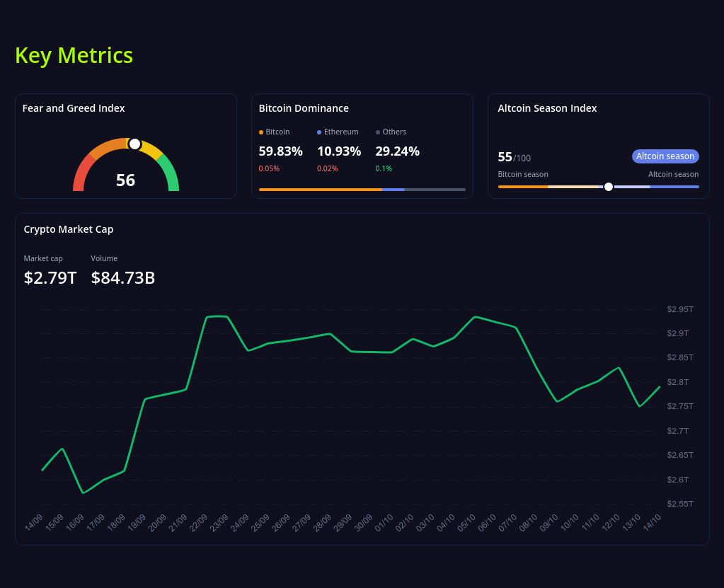Click the $2.55T y-axis label
Viewport: 724px width, 588px height.
click(x=679, y=504)
